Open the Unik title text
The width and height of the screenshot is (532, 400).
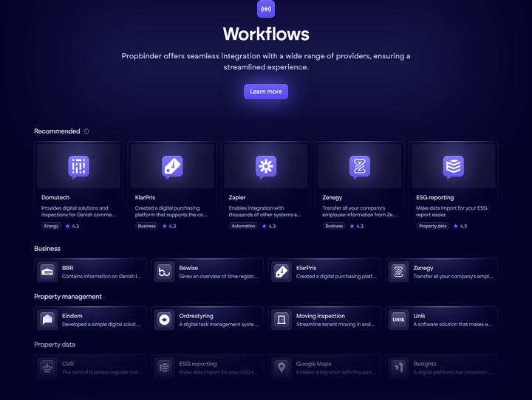point(419,316)
